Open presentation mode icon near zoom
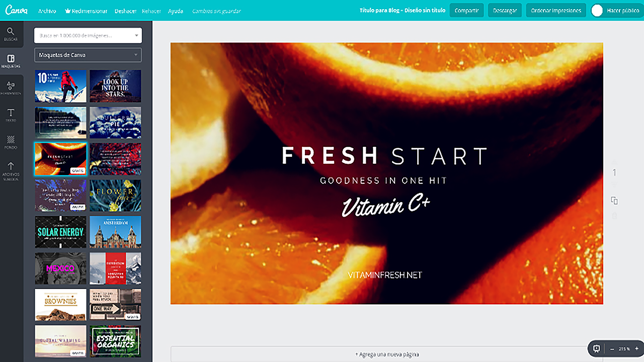The height and width of the screenshot is (362, 644). click(596, 348)
